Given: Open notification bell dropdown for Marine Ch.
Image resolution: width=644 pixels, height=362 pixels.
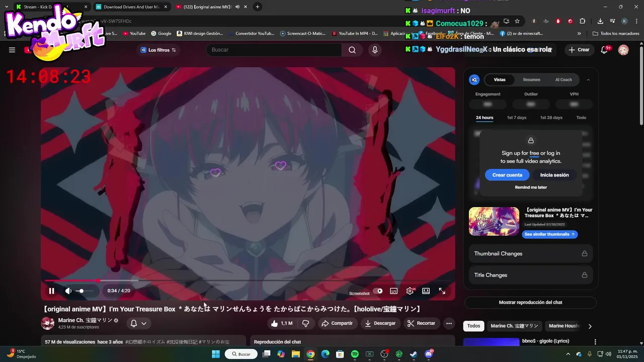Looking at the screenshot, I should click(138, 323).
